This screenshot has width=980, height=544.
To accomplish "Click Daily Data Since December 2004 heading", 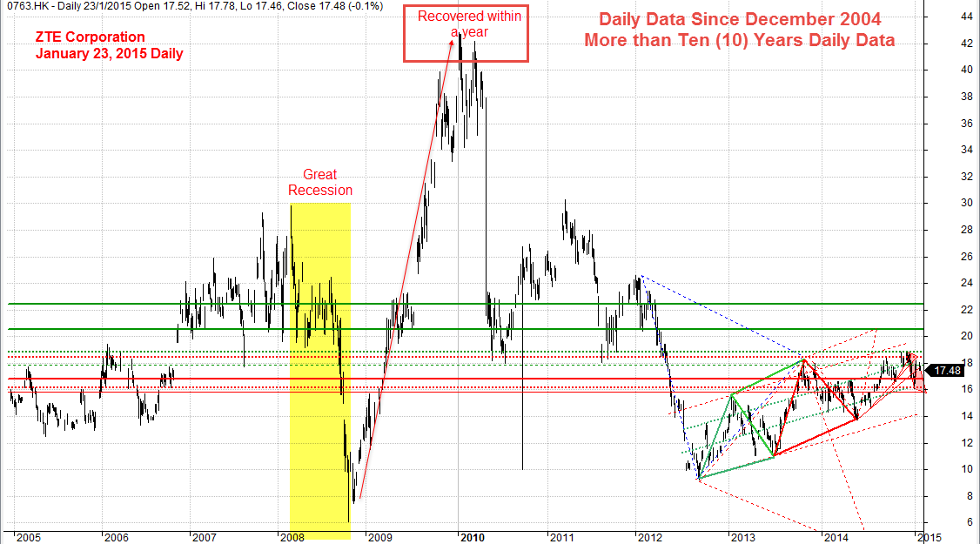I will point(740,19).
